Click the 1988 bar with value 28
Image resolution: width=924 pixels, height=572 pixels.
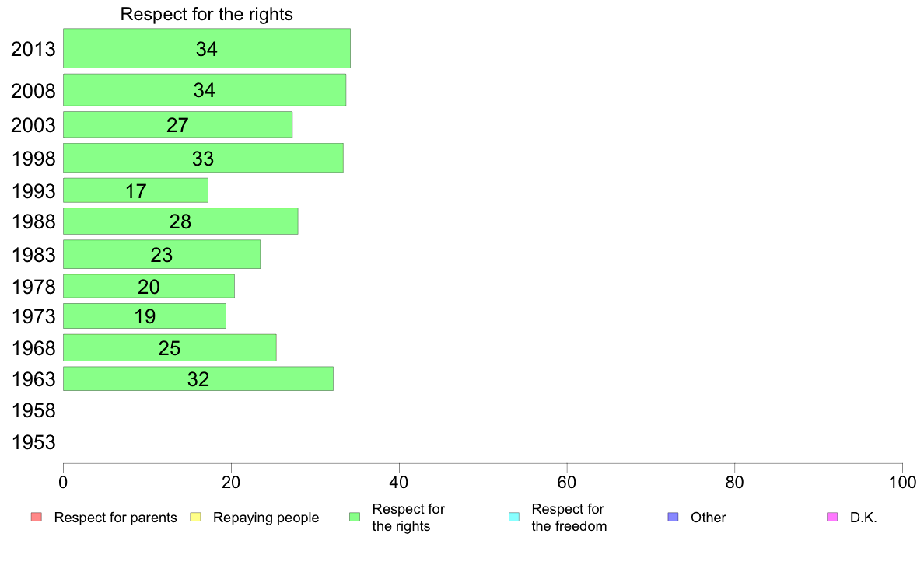pyautogui.click(x=180, y=221)
